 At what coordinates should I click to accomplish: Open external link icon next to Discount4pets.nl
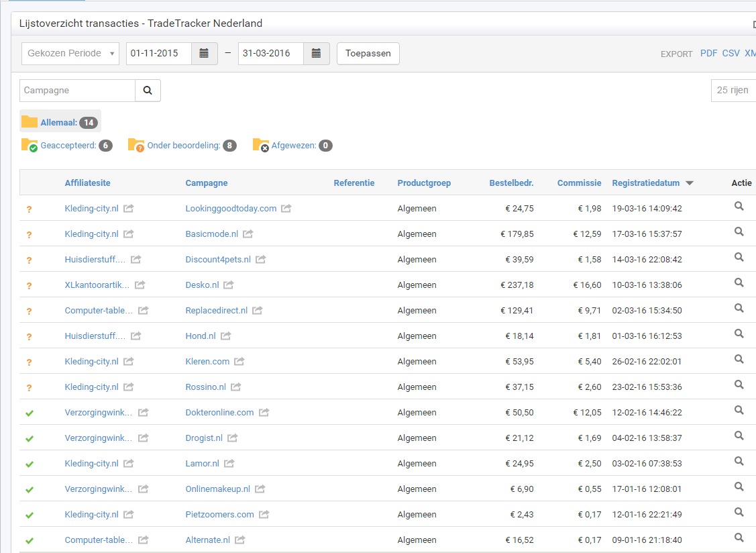[261, 260]
